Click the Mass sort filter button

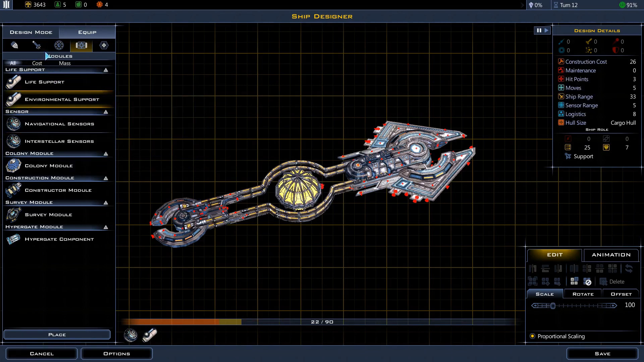(x=65, y=63)
